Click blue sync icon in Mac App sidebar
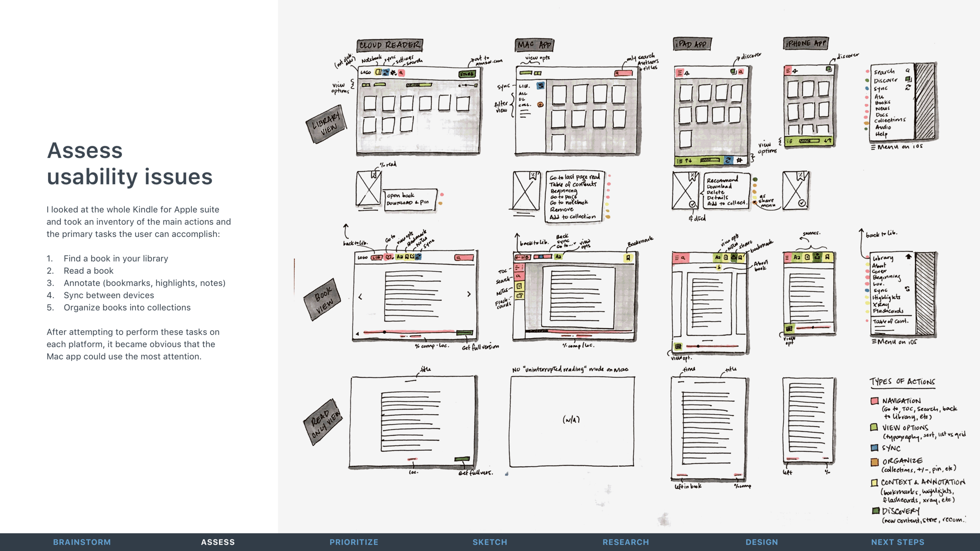This screenshot has width=980, height=551. point(541,85)
